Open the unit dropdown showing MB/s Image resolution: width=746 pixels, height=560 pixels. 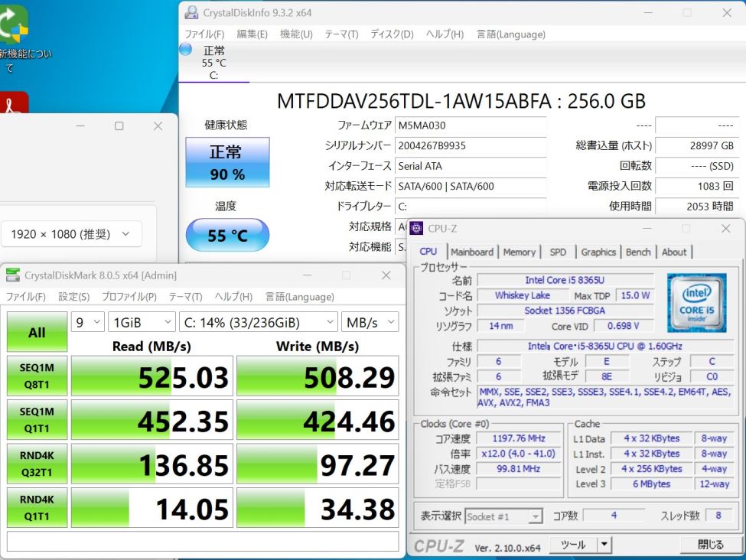tap(370, 322)
